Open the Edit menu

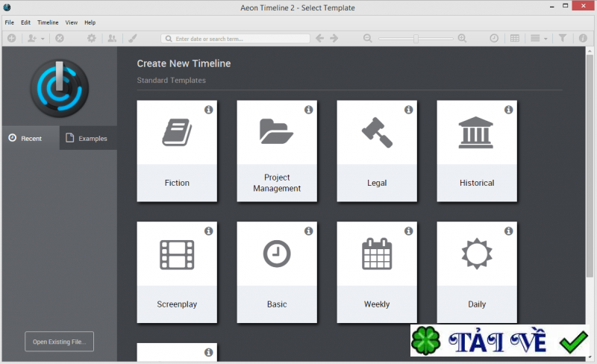pos(25,22)
